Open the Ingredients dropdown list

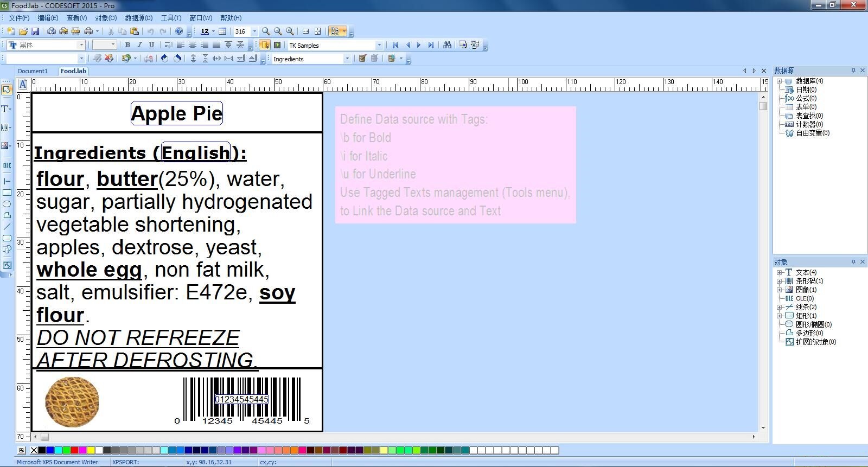point(347,59)
